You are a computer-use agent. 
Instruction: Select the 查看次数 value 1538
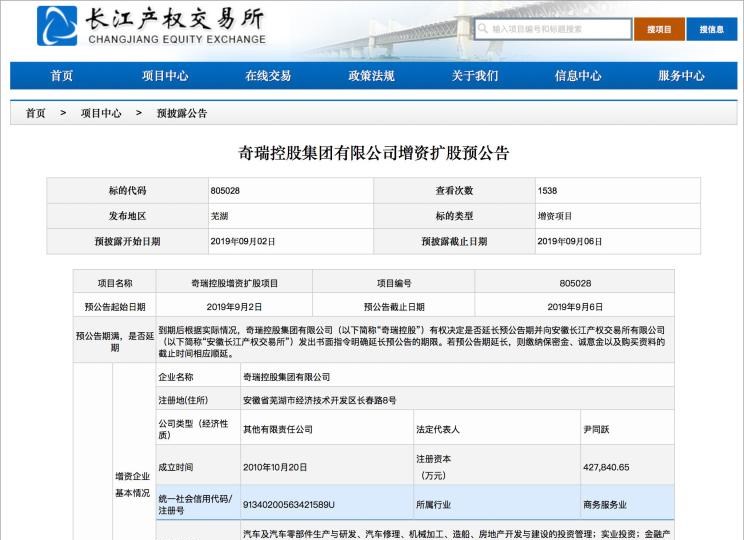click(x=547, y=191)
